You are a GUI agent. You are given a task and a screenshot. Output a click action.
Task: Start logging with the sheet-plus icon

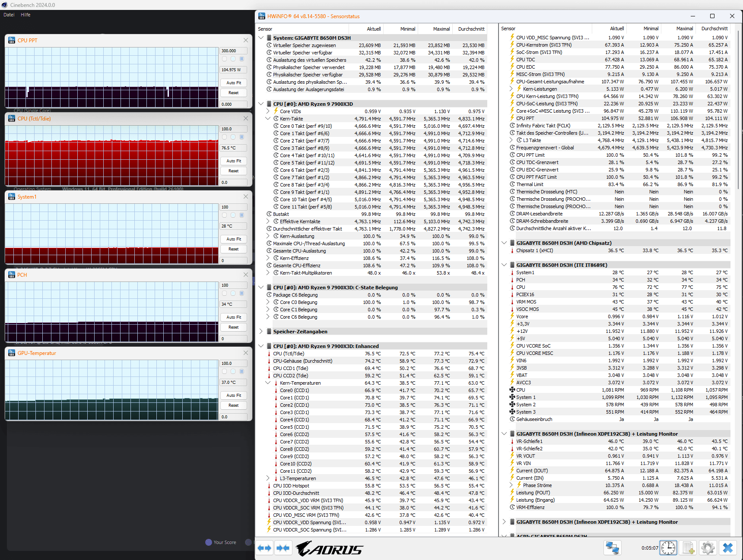click(x=688, y=548)
